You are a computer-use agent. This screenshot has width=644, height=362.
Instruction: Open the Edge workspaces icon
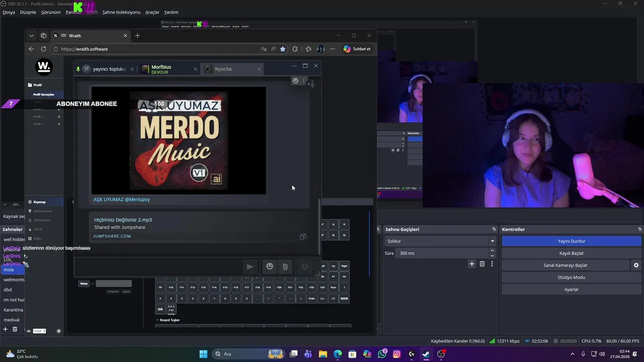(x=44, y=36)
